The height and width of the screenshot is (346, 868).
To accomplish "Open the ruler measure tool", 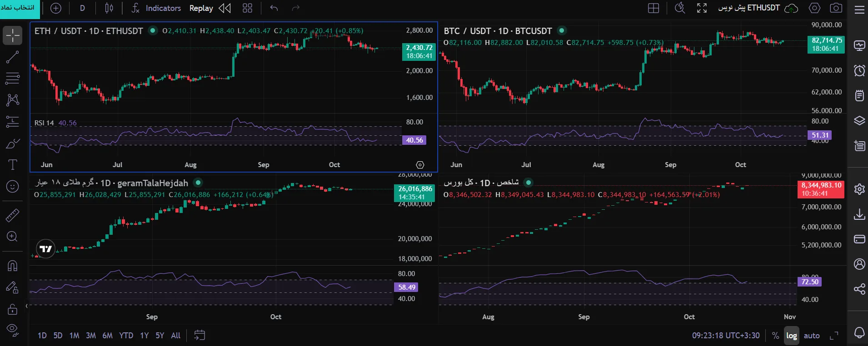I will 12,215.
